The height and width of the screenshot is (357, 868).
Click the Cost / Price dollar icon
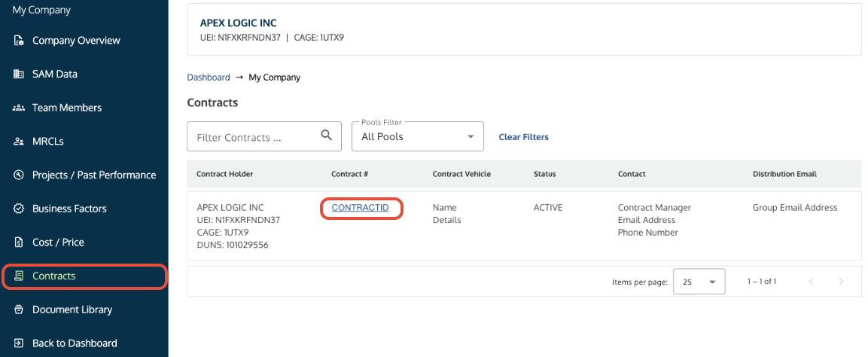19,243
